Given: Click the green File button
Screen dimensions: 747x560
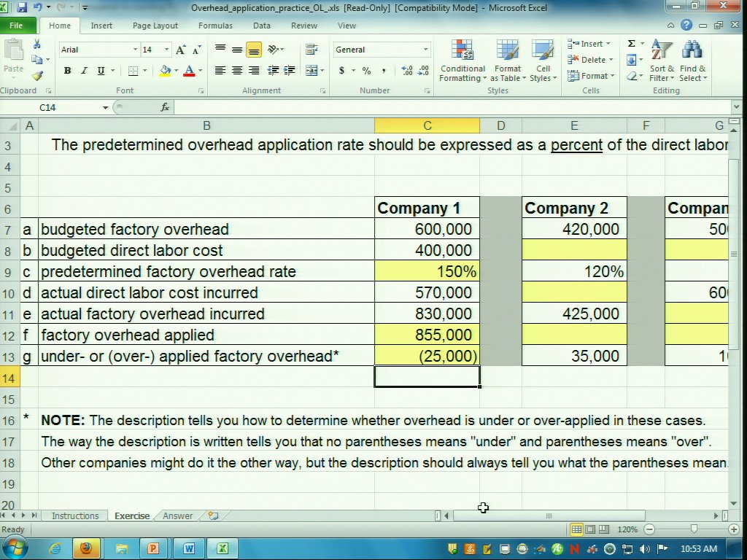Looking at the screenshot, I should 16,26.
